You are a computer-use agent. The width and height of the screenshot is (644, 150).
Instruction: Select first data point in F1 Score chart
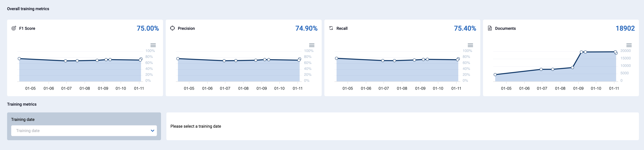pos(19,59)
